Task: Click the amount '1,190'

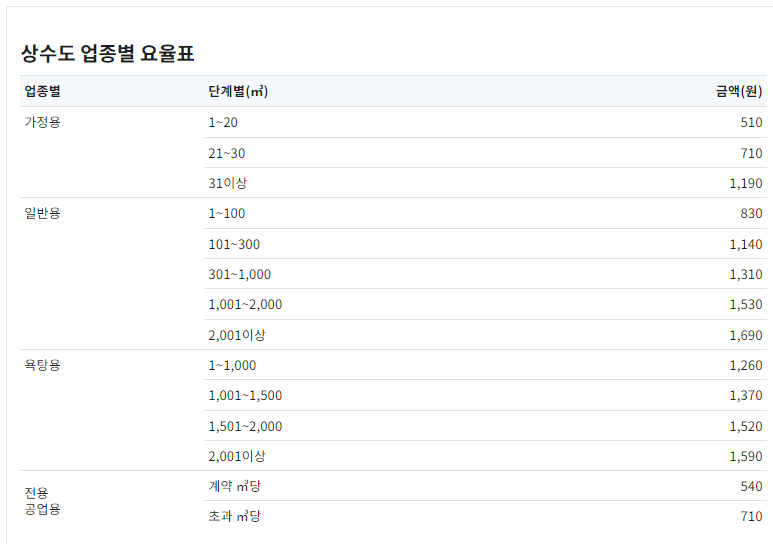Action: click(x=746, y=183)
